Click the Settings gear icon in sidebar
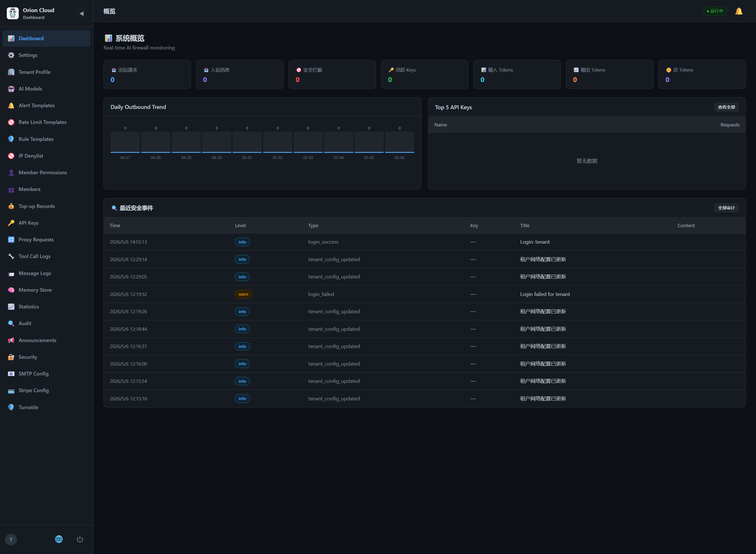 (x=11, y=55)
